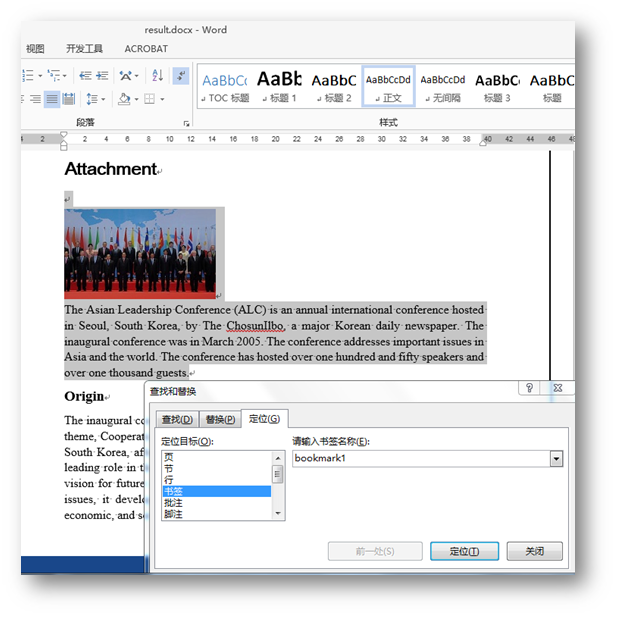Click the scrollbar thumb in the target list
Screen dimensions: 617x617
pos(278,474)
